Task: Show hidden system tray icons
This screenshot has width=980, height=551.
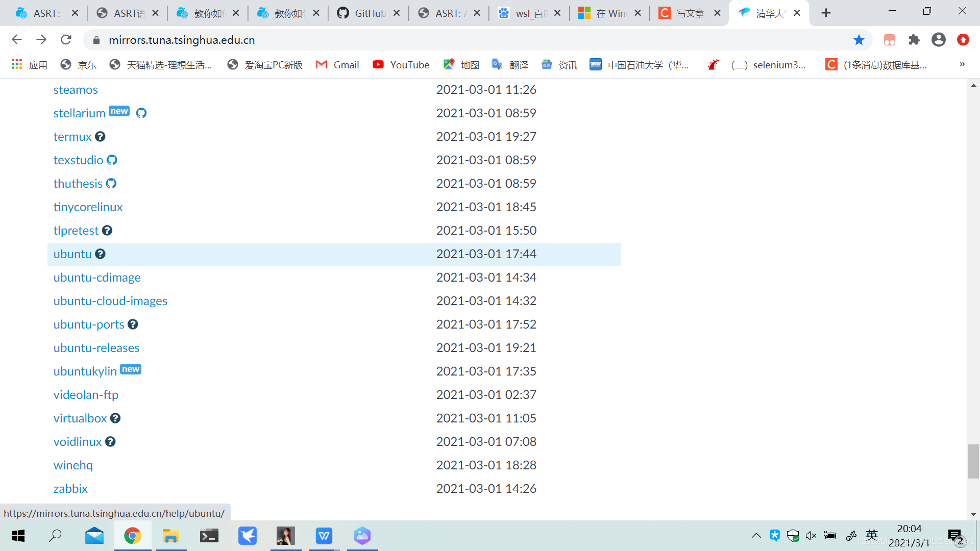Action: point(756,536)
